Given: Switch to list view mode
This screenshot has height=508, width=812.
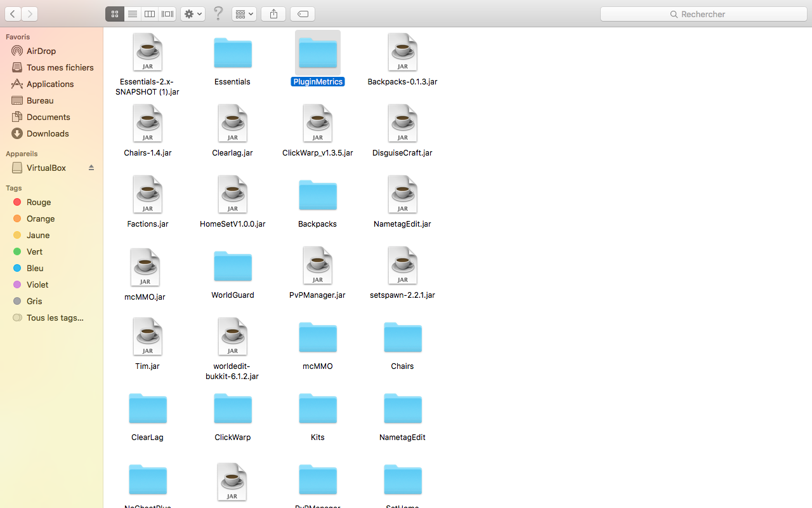Looking at the screenshot, I should tap(133, 14).
